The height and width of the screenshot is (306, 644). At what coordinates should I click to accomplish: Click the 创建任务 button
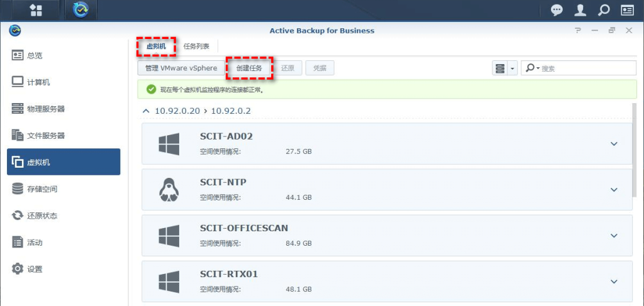tap(249, 68)
